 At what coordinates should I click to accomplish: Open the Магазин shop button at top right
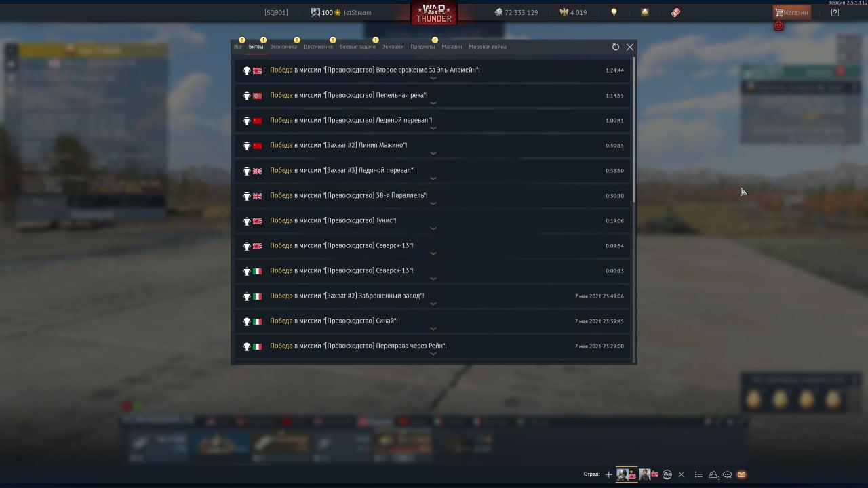pos(791,12)
